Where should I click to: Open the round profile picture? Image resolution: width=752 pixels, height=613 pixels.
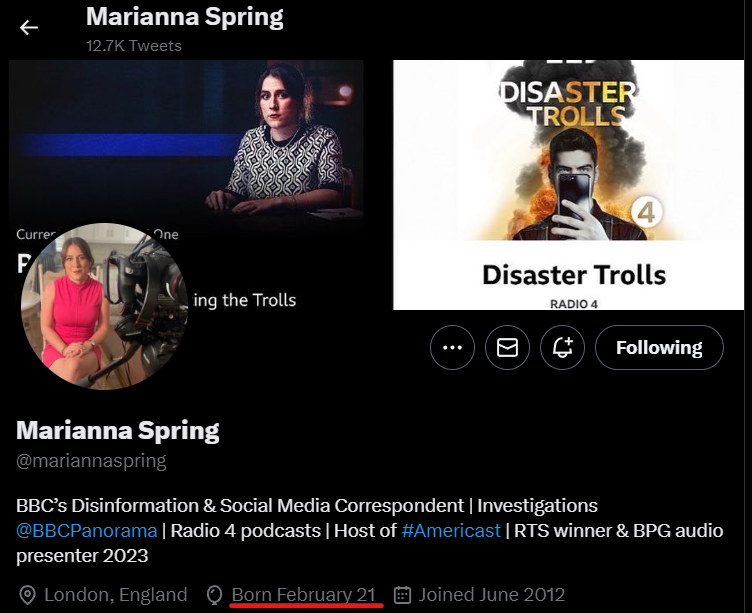click(x=104, y=306)
